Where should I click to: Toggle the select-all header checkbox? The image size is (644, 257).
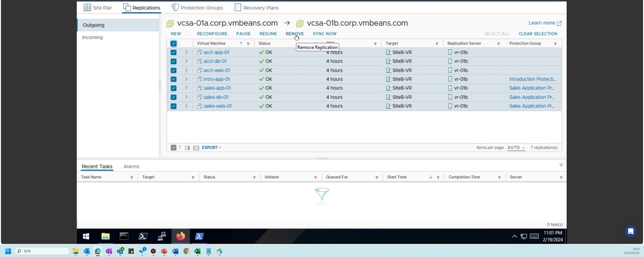coord(173,43)
